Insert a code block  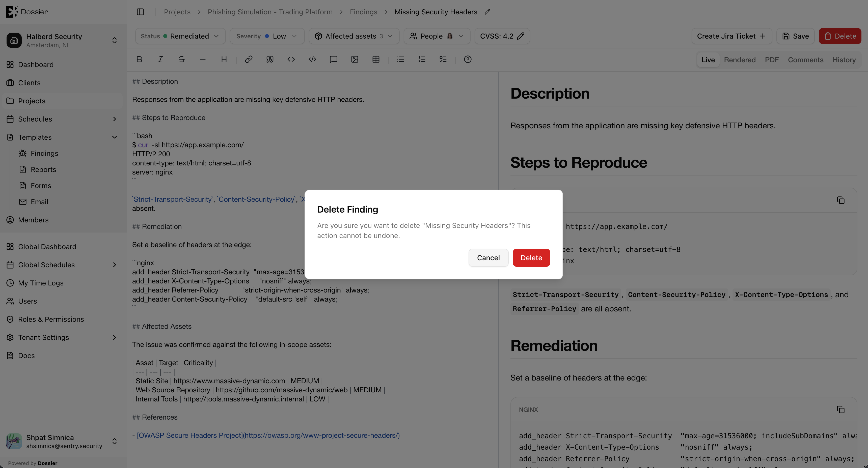coord(312,59)
